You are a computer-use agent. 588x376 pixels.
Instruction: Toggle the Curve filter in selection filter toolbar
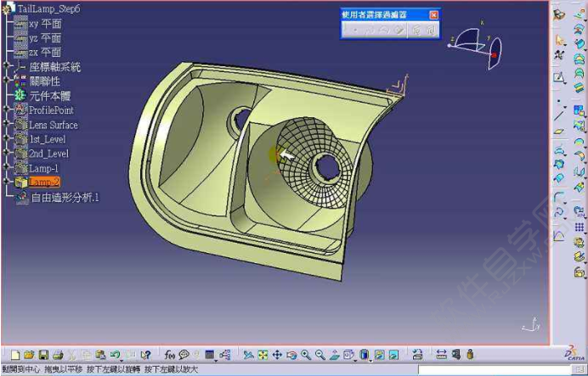click(x=370, y=31)
